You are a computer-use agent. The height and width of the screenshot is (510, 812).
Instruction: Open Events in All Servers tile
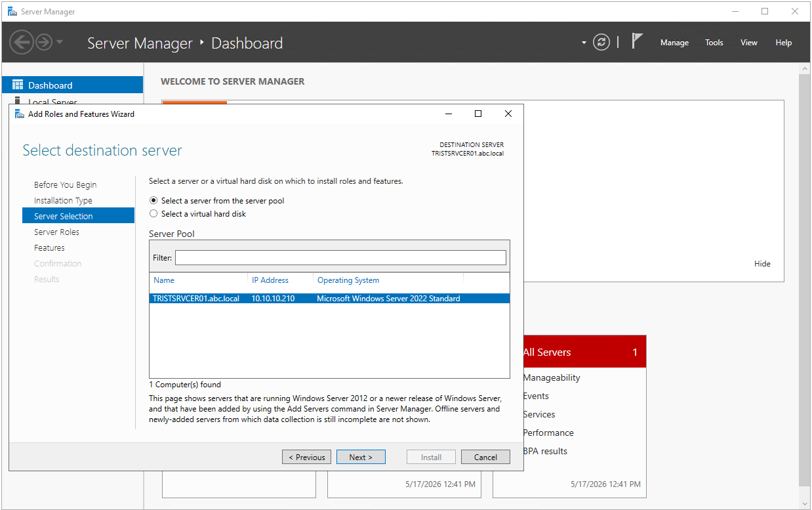[x=536, y=396]
